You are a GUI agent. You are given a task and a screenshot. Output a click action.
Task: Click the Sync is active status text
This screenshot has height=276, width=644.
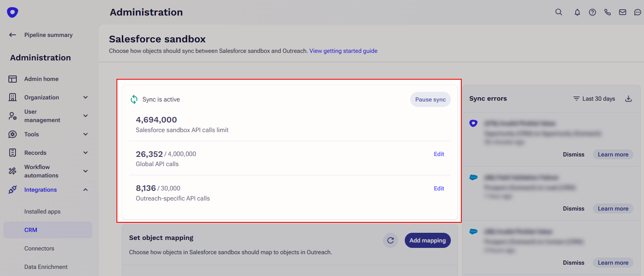coord(161,99)
